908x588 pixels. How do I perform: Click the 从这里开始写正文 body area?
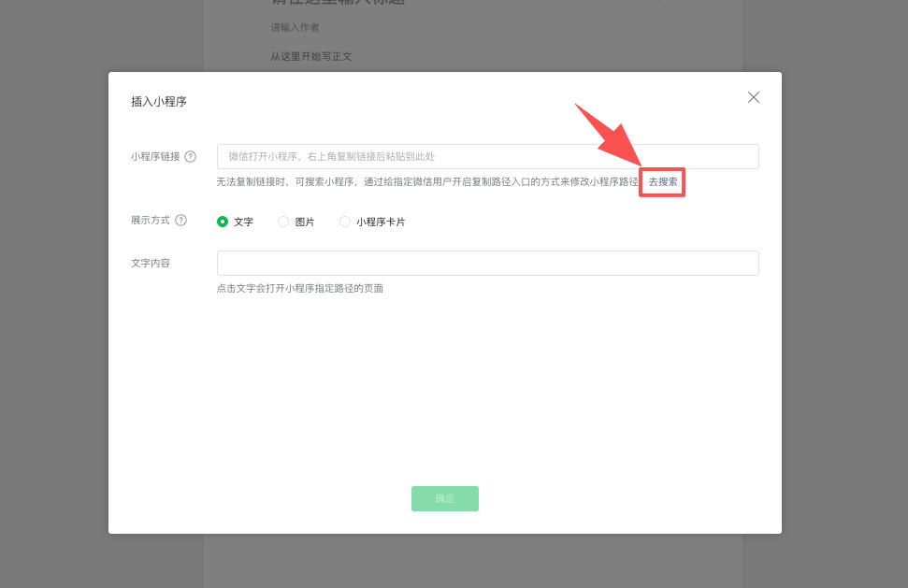311,56
